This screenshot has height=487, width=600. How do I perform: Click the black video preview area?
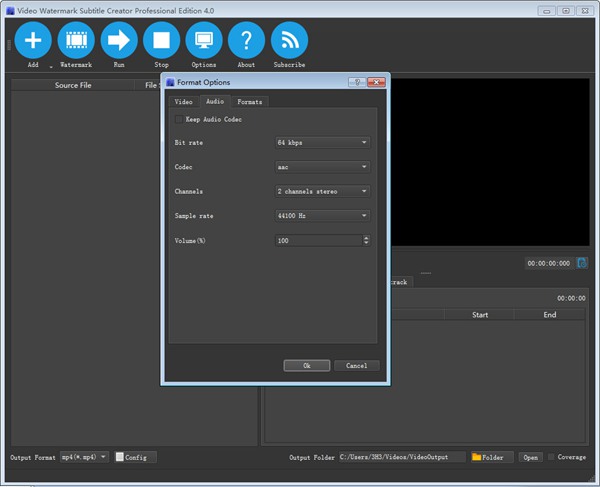[x=490, y=162]
